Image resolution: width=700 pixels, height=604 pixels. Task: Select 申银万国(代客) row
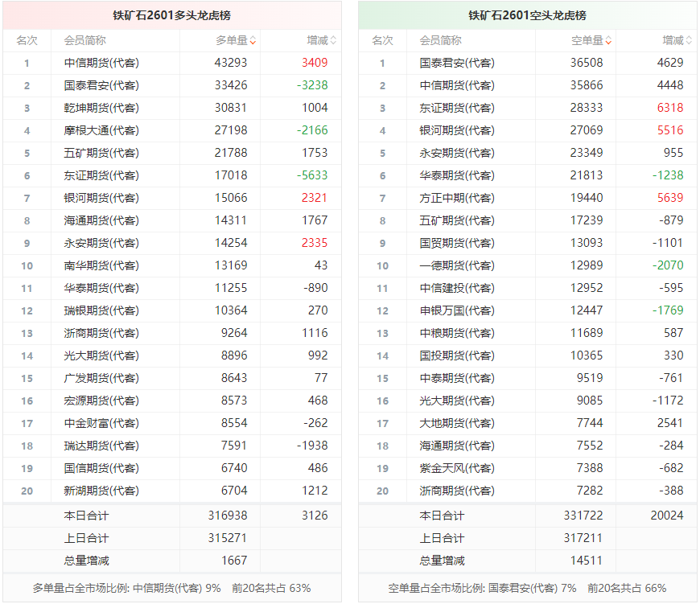point(527,311)
